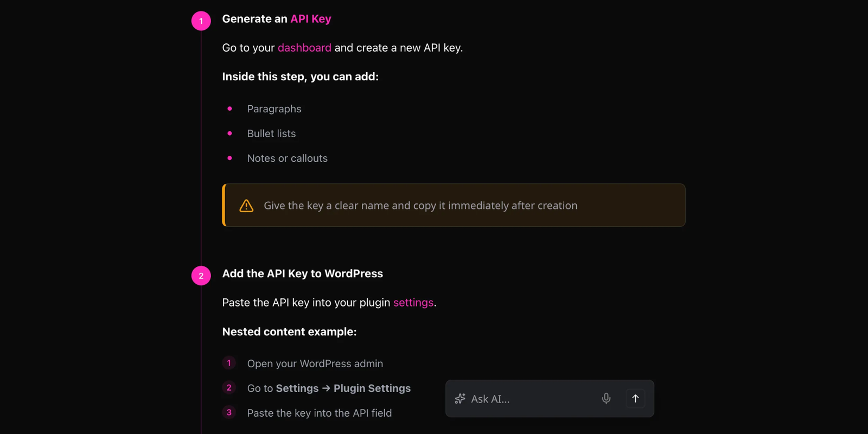
Task: Click the Paragraphs bullet item
Action: click(274, 109)
